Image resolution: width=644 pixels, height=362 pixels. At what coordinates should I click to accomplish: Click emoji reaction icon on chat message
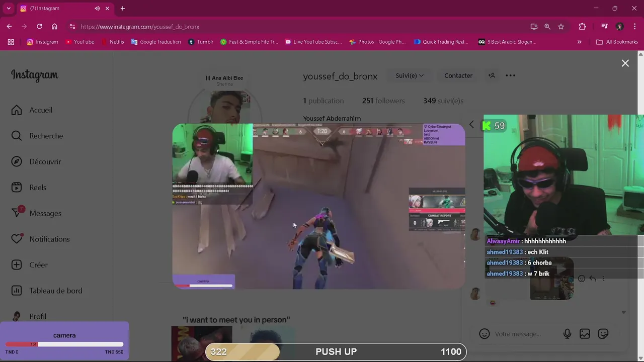[x=582, y=279]
